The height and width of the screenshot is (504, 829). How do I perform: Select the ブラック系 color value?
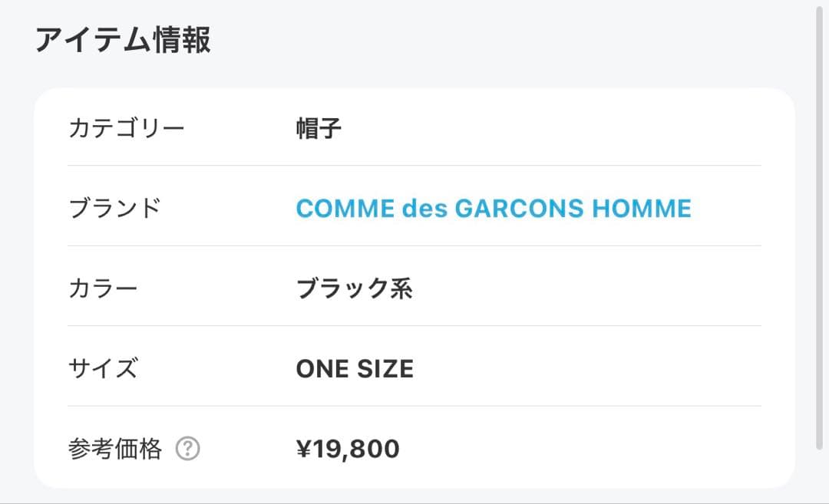(354, 288)
